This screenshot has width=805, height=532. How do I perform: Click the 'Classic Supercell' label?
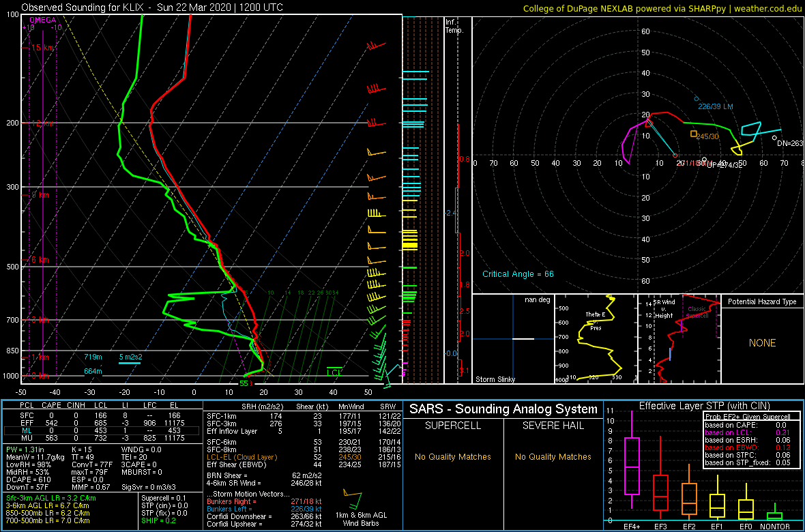click(x=697, y=313)
